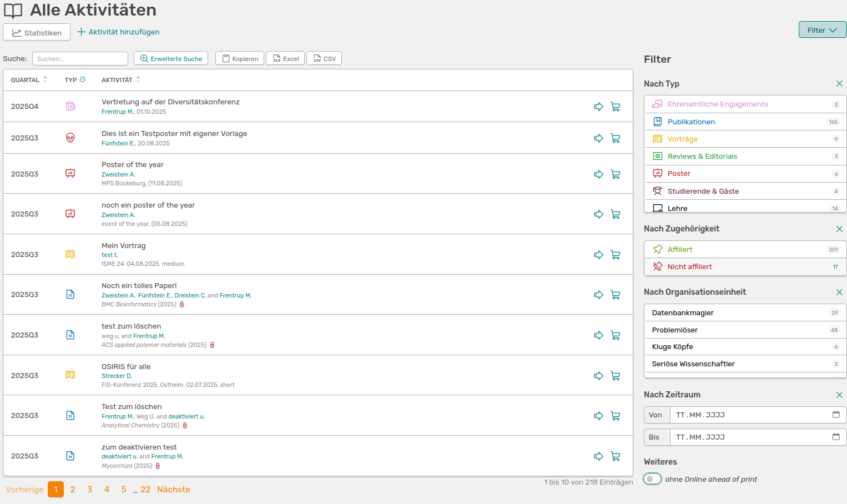
Task: Sort by the Quartal column
Action: 45,79
